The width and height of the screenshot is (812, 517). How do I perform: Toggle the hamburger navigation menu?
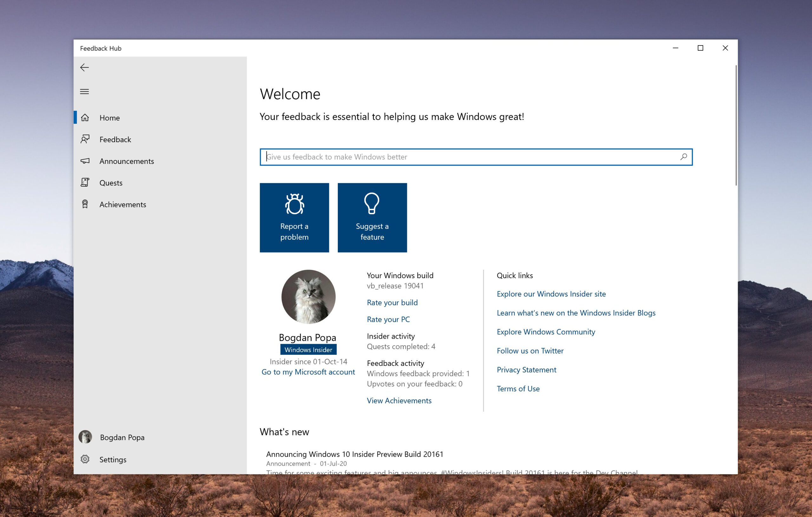84,91
